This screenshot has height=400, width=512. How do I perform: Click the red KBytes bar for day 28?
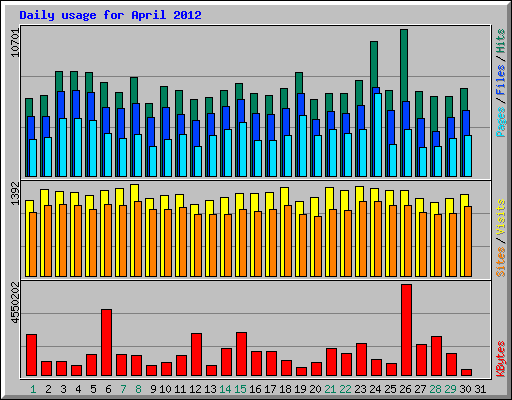436,356
